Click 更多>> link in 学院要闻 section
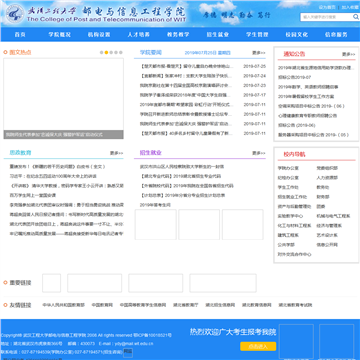Viewport: 360px width, 360px height. coord(259,53)
